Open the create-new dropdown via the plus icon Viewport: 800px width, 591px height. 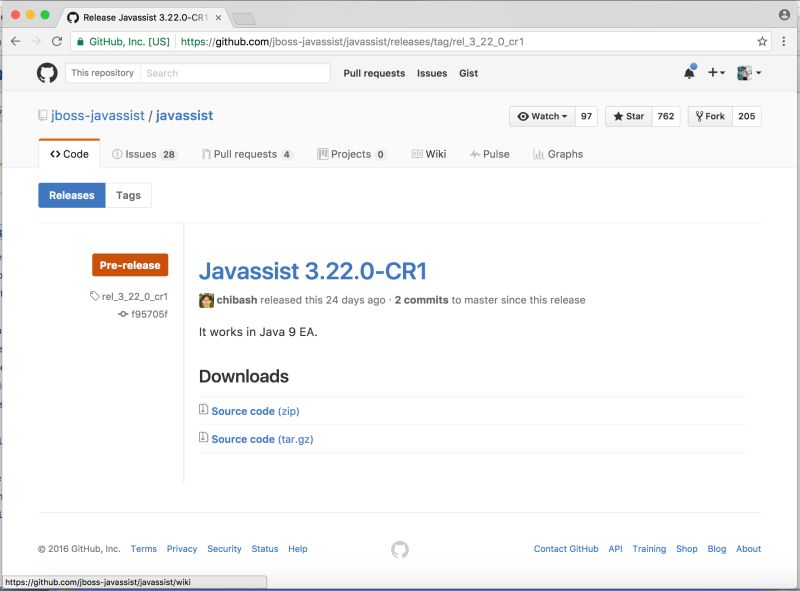click(714, 72)
